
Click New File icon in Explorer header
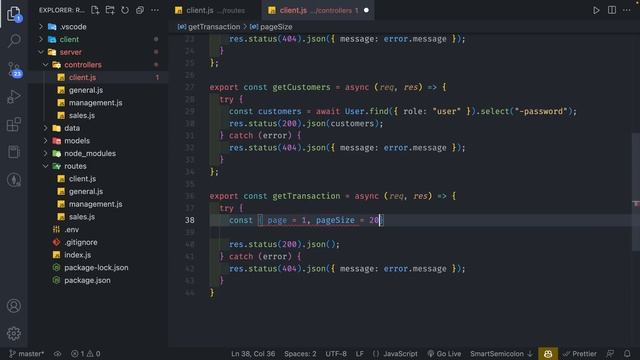95,10
